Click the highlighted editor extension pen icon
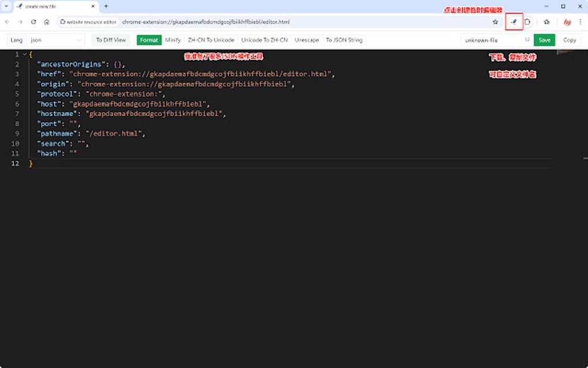 tap(514, 21)
